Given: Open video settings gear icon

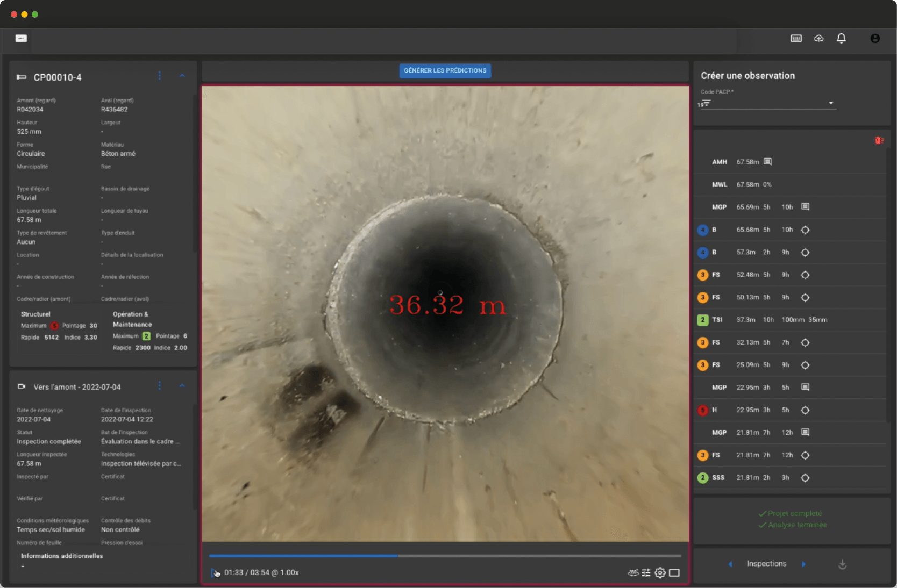Looking at the screenshot, I should pos(660,573).
